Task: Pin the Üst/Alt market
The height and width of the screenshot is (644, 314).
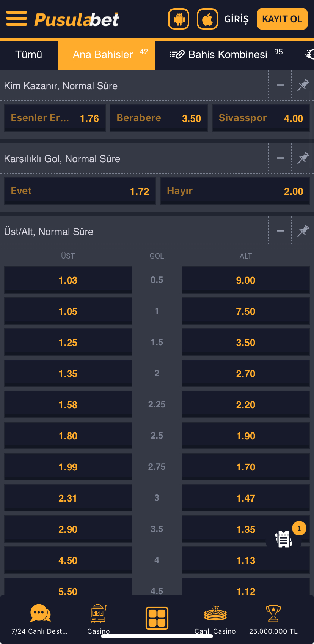Action: point(303,231)
